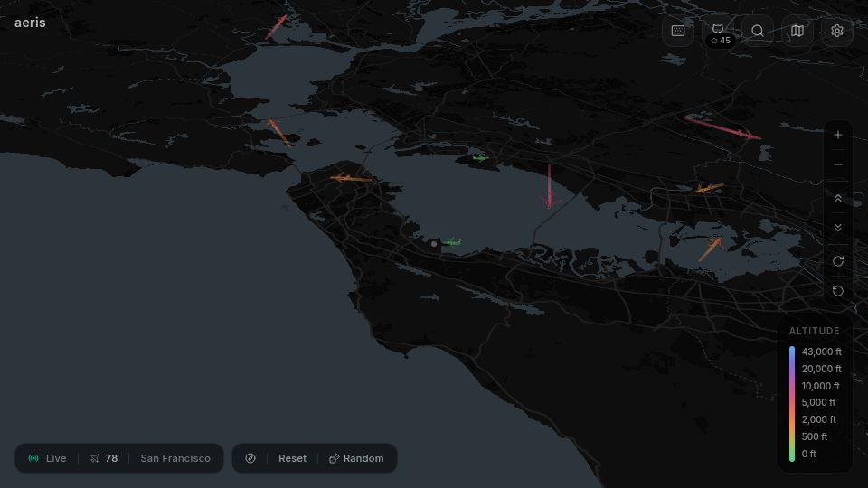Rotate the map counterclockwise
The height and width of the screenshot is (488, 868).
click(x=838, y=291)
